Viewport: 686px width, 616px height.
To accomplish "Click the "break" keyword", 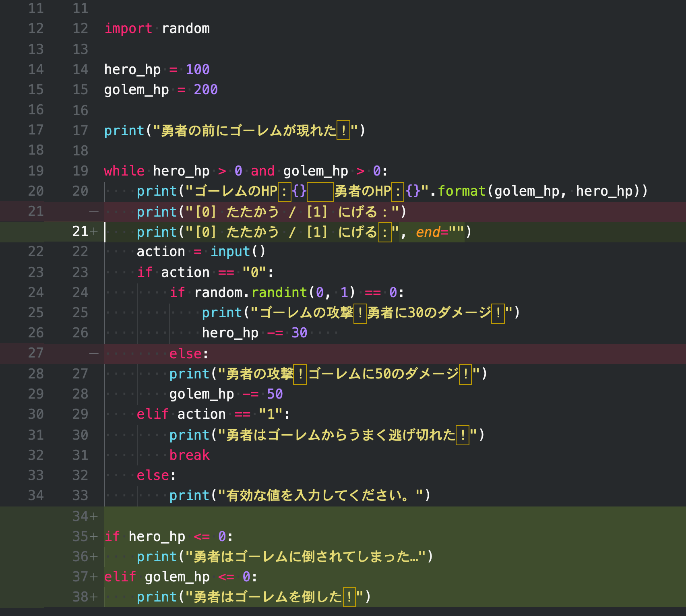I will click(x=189, y=455).
